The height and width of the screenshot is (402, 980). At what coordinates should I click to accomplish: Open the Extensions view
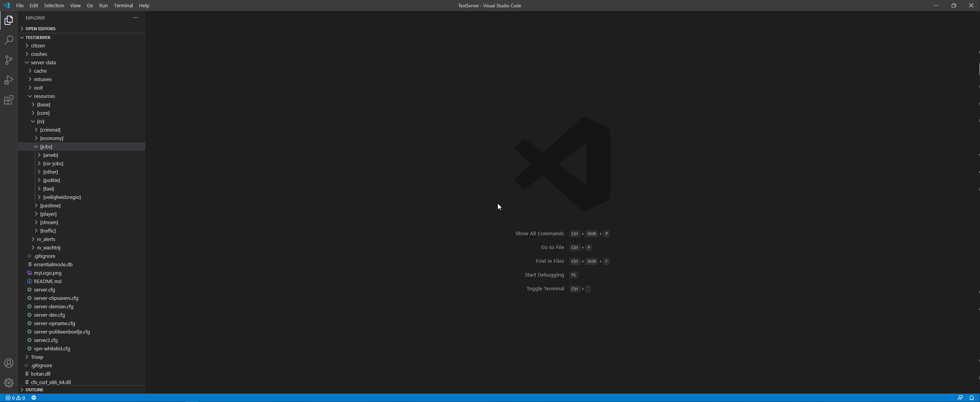pos(9,100)
